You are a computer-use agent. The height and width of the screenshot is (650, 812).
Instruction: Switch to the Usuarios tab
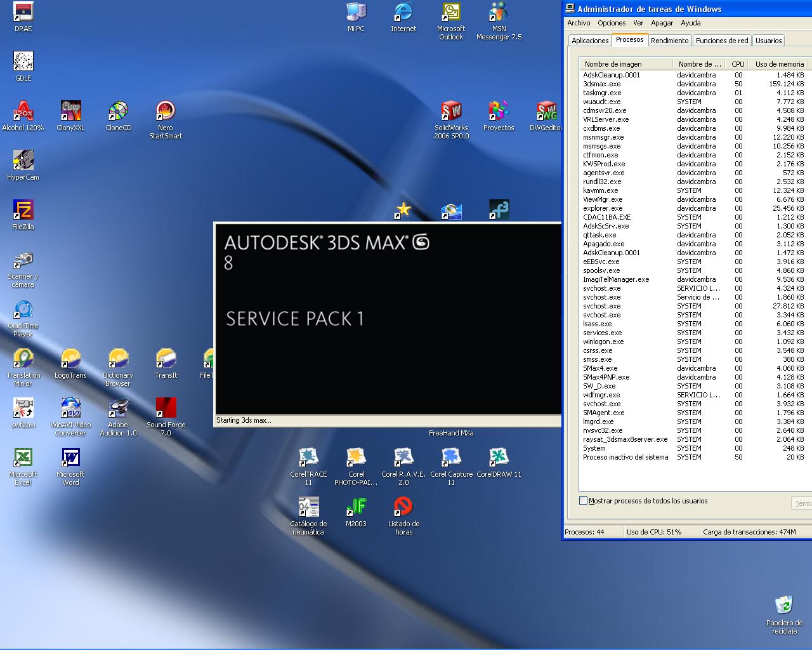769,41
